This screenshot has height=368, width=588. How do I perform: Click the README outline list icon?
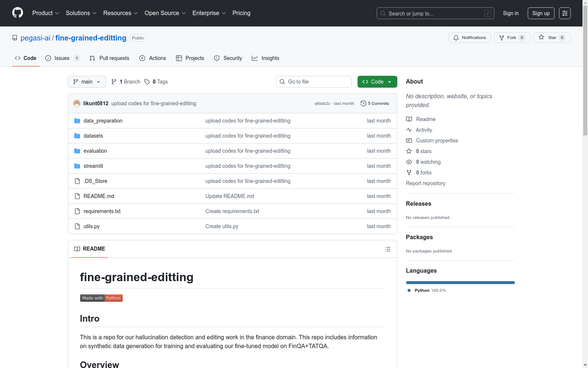pyautogui.click(x=387, y=249)
